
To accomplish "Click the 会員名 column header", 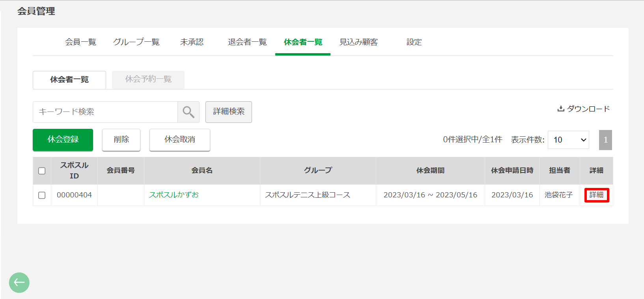I will point(202,171).
